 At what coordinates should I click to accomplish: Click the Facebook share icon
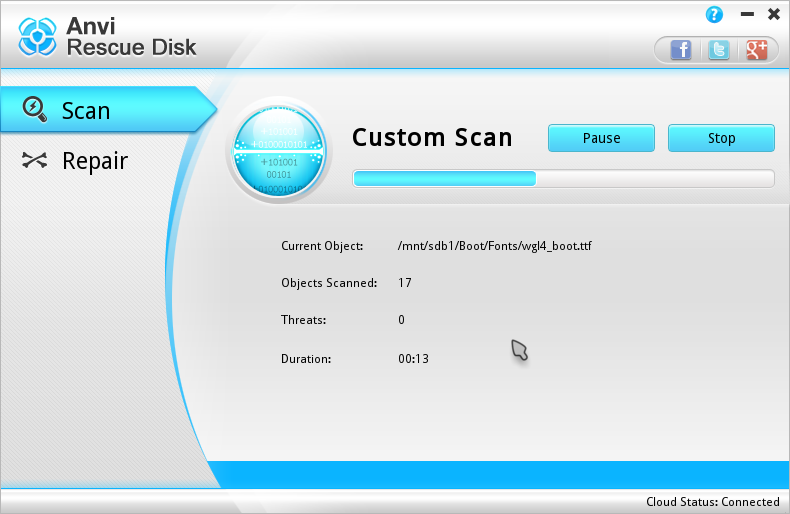pos(681,50)
